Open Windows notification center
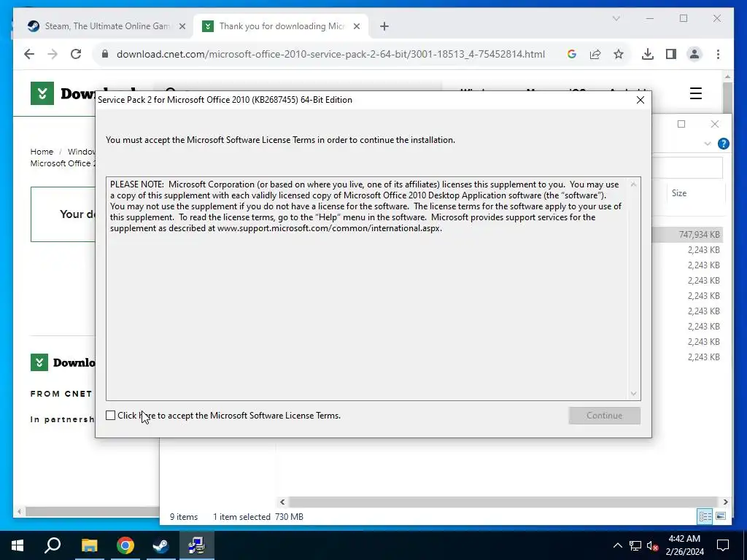747x560 pixels. [723, 545]
